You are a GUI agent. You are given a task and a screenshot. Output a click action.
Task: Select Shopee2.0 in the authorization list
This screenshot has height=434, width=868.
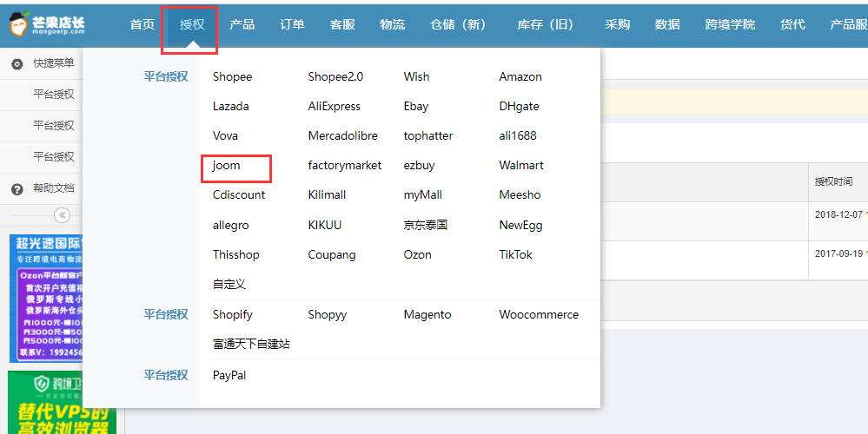[335, 77]
